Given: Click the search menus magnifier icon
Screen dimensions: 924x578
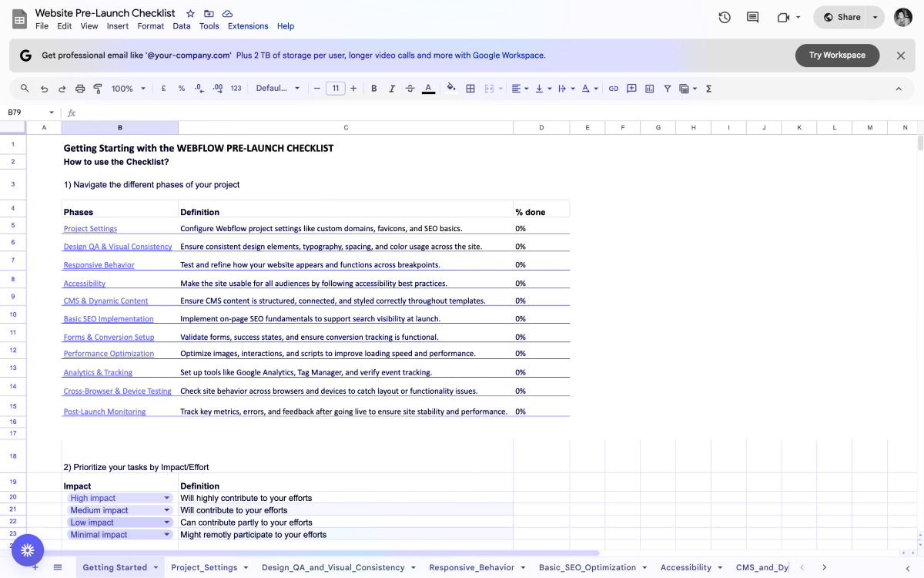Looking at the screenshot, I should (25, 89).
